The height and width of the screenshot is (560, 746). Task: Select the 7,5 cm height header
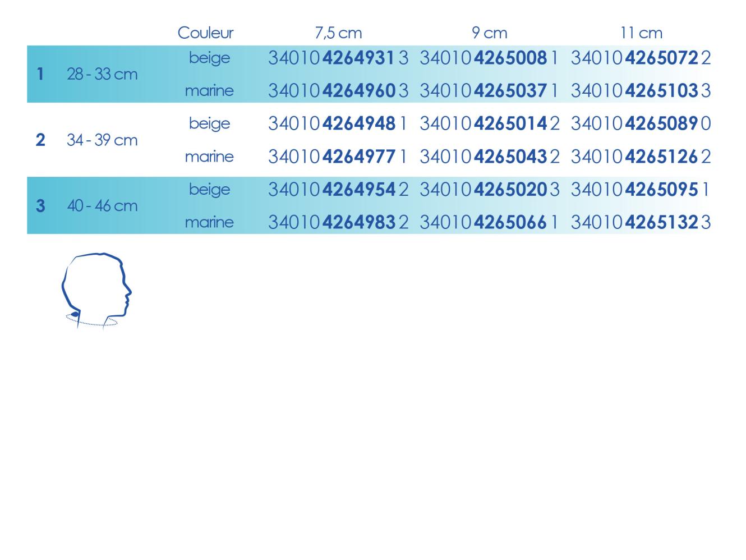pyautogui.click(x=338, y=33)
